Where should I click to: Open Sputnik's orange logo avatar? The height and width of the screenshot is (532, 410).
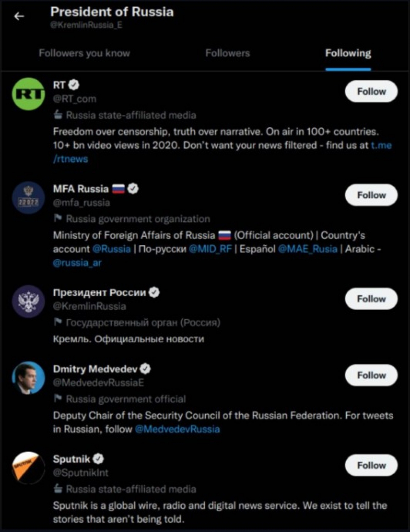(28, 468)
